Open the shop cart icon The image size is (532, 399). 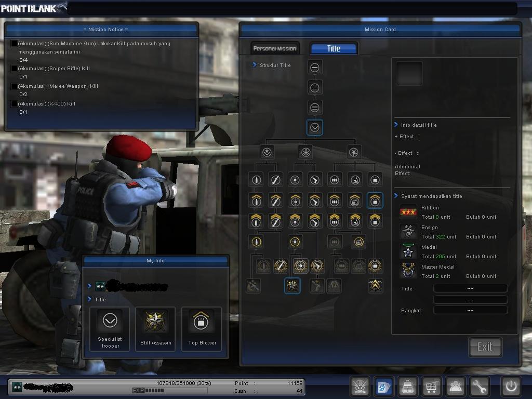pyautogui.click(x=432, y=387)
